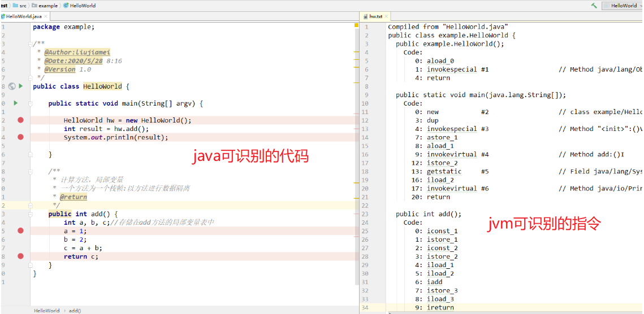Click 'add()' in the bottom editor breadcrumb
This screenshot has width=644, height=314.
[x=75, y=311]
